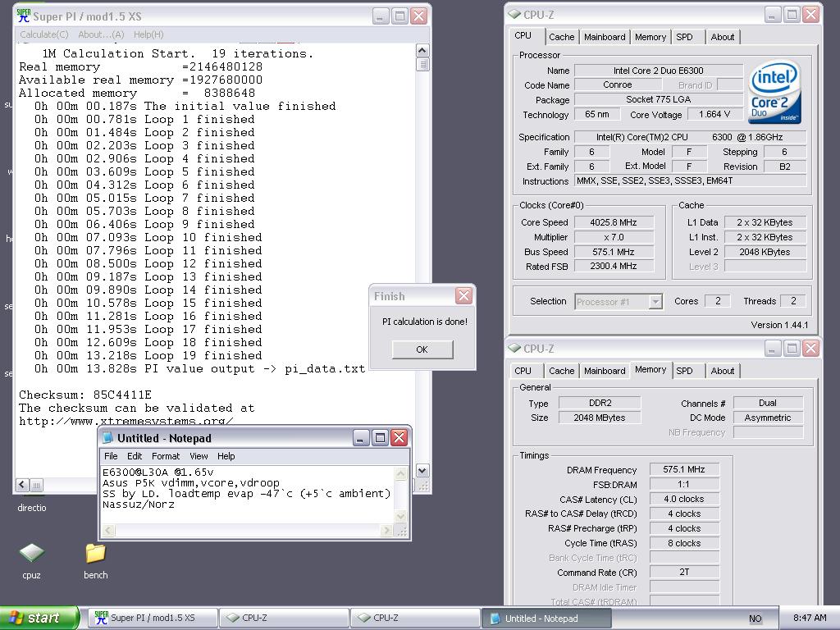Click the Notepad title bar icon

coord(107,438)
